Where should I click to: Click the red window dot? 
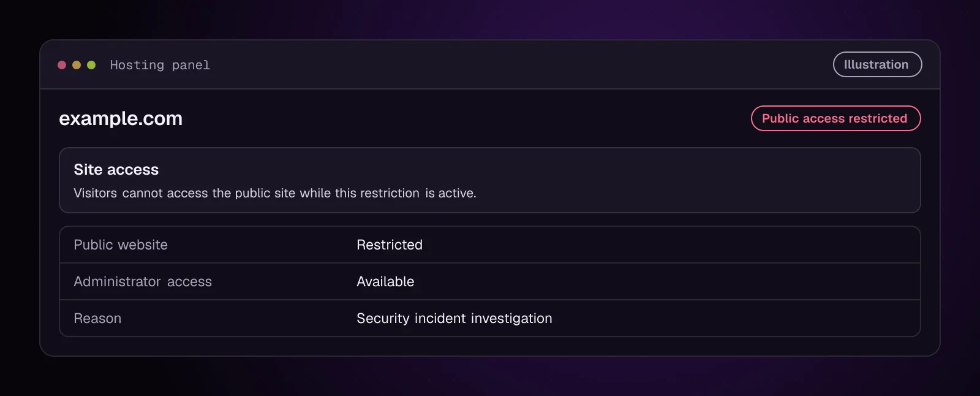62,65
